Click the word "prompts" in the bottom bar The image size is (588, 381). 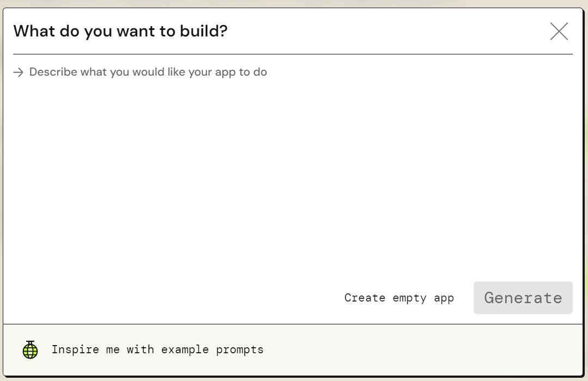point(240,350)
